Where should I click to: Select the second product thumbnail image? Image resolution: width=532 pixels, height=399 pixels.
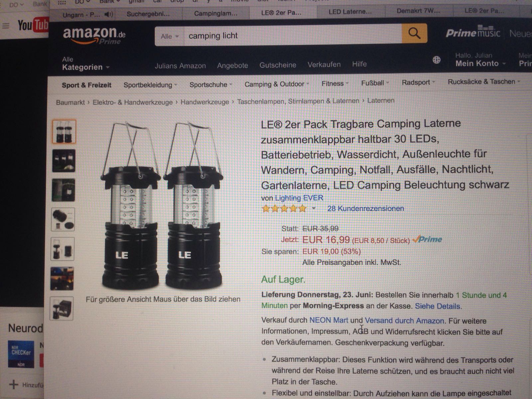tap(64, 161)
